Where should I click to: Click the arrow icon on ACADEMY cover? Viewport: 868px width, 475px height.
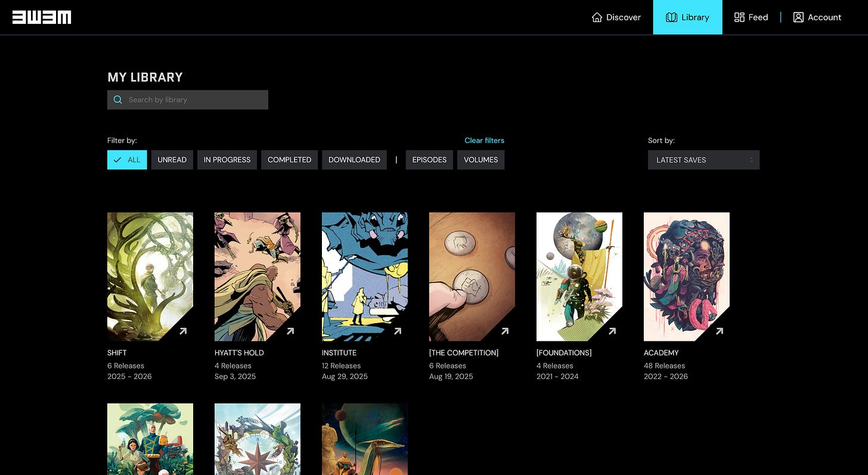point(720,331)
